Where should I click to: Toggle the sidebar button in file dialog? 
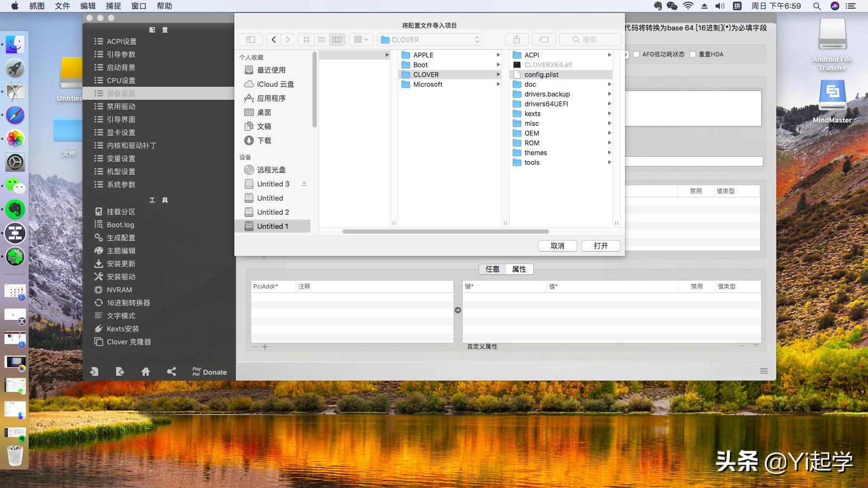251,40
